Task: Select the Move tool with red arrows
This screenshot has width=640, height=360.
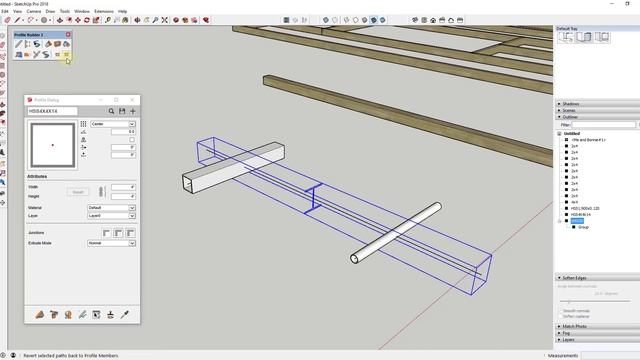Action: tap(78, 20)
